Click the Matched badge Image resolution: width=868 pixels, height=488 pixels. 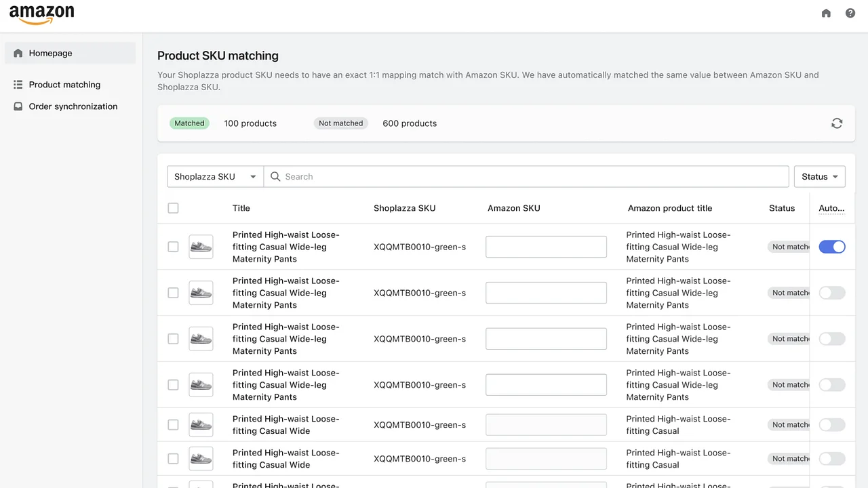(189, 123)
